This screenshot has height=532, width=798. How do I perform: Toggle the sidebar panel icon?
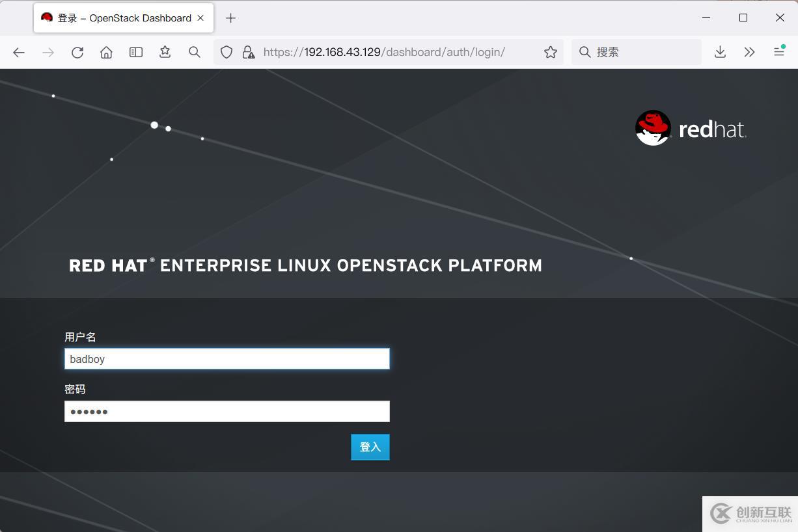(x=136, y=52)
